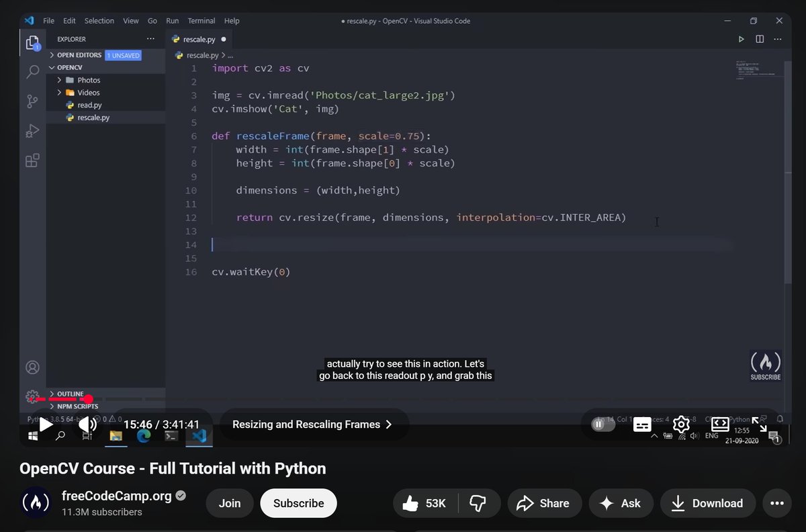This screenshot has width=806, height=532.
Task: Open the Resizing and Rescaling Frames chapter list
Action: point(312,425)
